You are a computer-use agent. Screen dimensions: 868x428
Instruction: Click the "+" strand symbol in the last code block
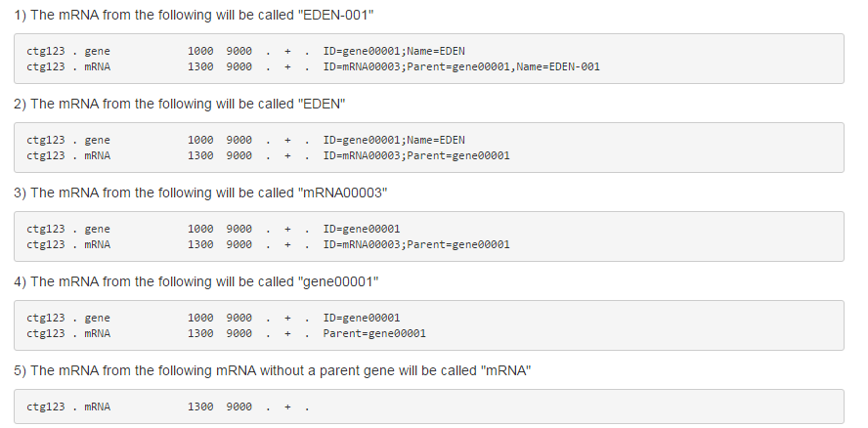(288, 407)
